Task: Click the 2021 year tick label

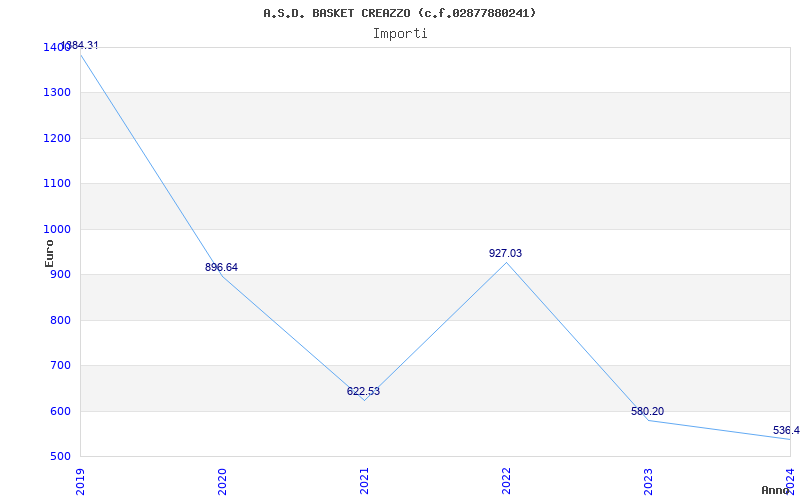Action: (364, 481)
